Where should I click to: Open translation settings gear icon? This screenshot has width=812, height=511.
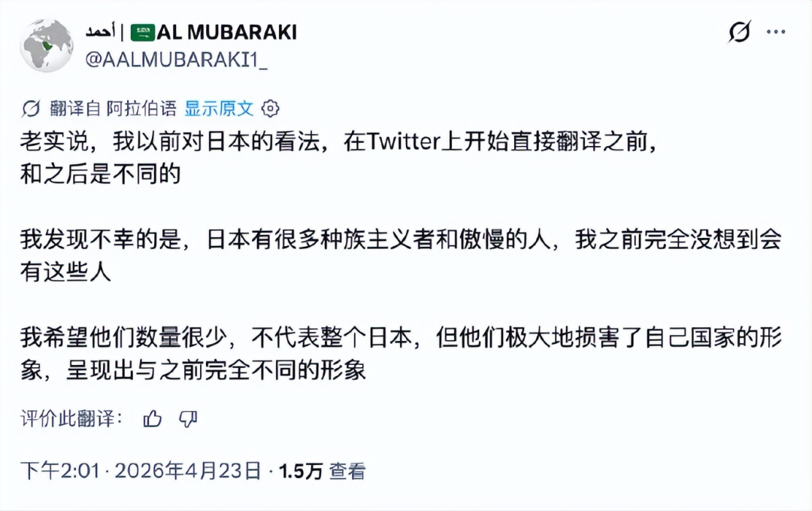tap(270, 108)
